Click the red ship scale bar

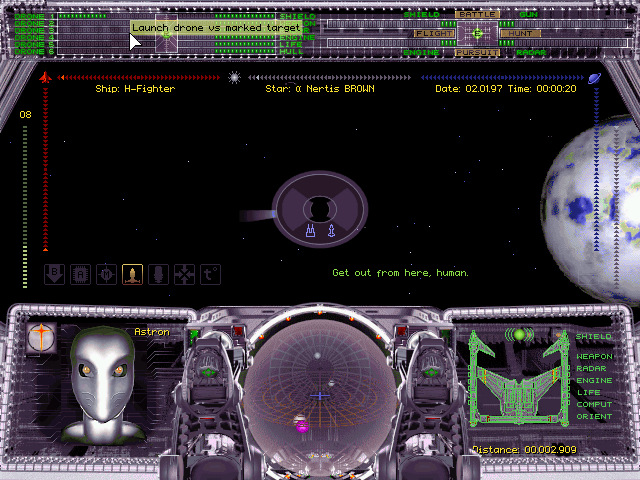coord(139,77)
